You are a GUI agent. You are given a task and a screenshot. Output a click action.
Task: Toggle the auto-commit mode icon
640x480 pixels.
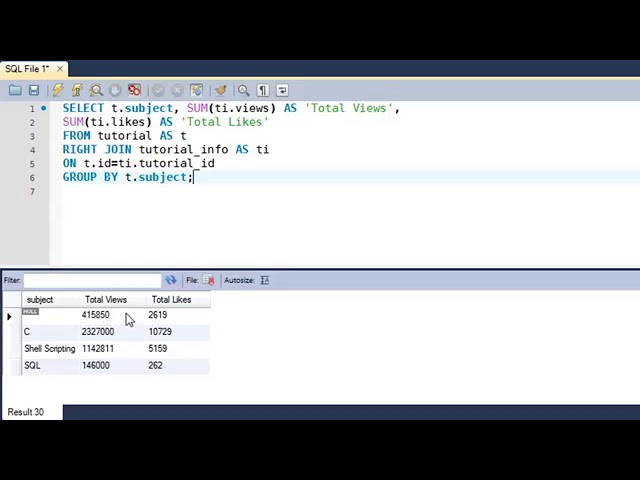[196, 90]
